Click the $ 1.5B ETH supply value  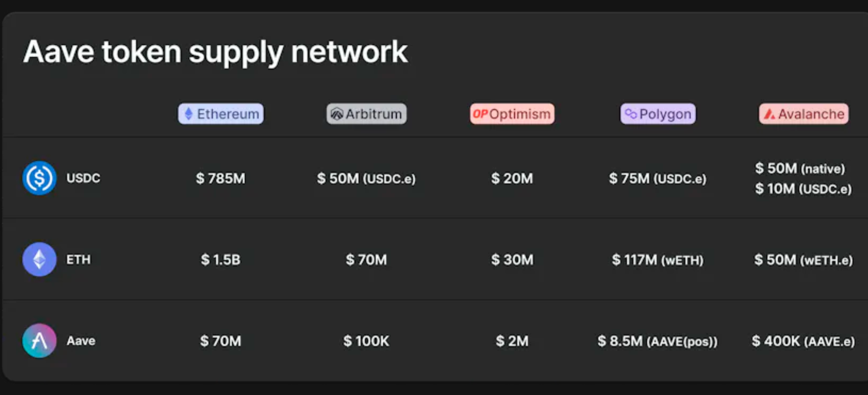(221, 260)
